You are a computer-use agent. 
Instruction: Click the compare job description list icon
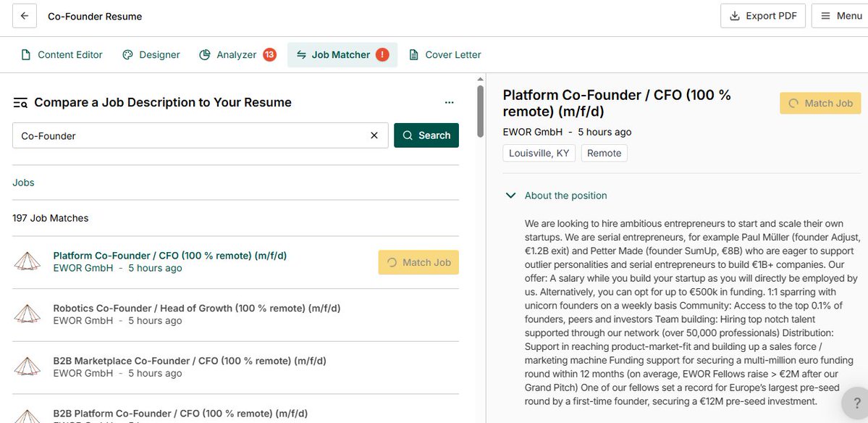click(x=20, y=102)
